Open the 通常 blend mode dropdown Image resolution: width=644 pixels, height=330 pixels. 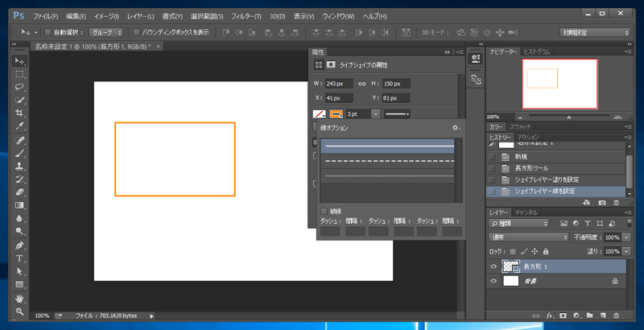point(529,237)
